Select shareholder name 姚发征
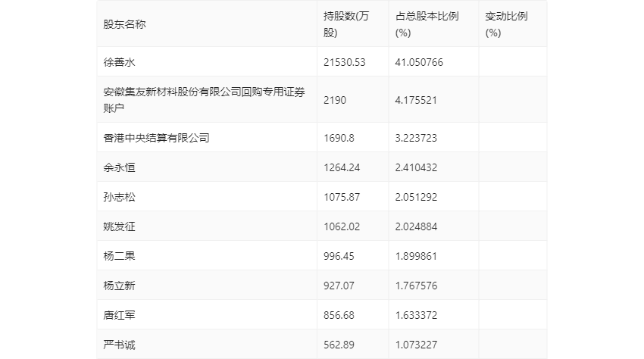 point(119,226)
